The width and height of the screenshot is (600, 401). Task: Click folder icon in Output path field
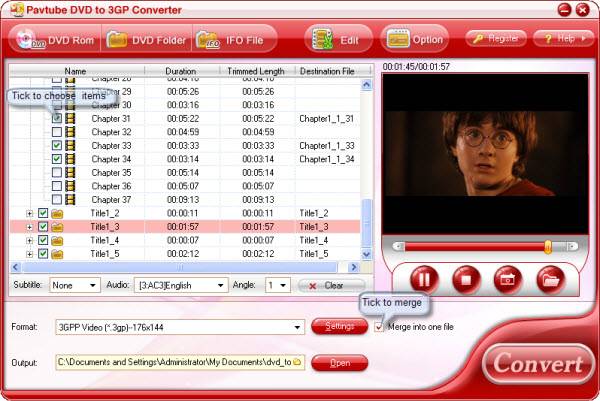(297, 362)
